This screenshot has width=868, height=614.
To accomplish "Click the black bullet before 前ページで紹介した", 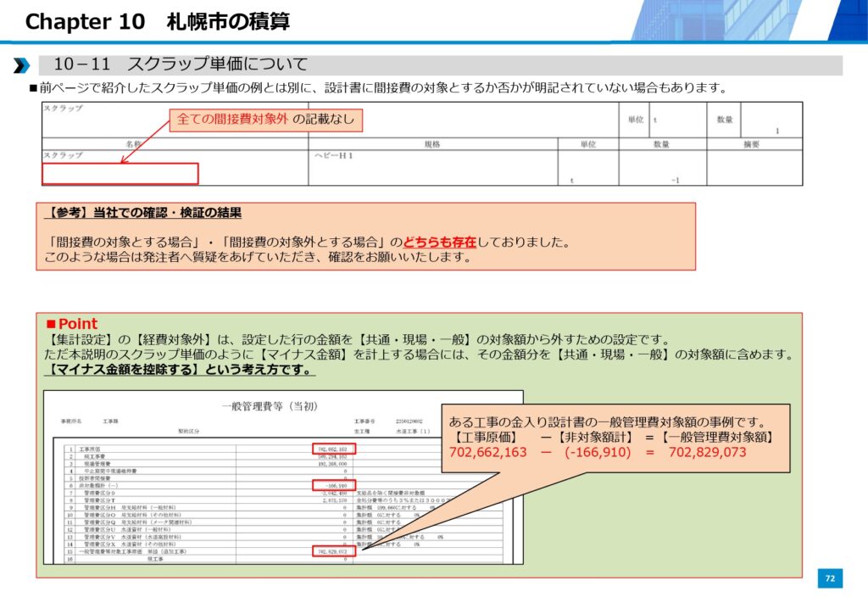I will (34, 87).
